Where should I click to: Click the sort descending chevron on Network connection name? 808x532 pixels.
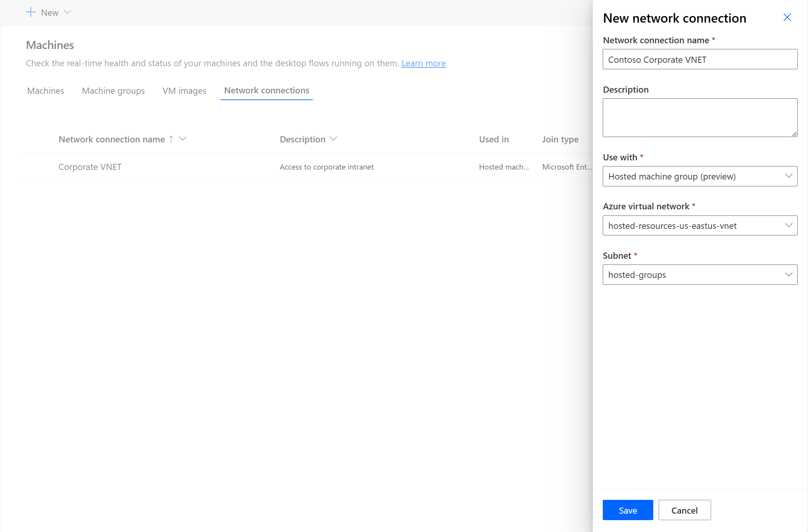tap(183, 139)
